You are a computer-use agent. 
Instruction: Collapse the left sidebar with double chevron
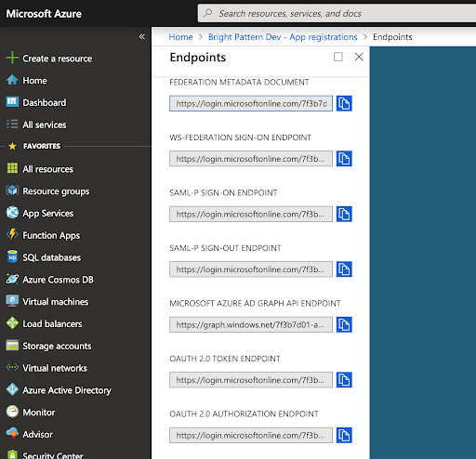141,37
